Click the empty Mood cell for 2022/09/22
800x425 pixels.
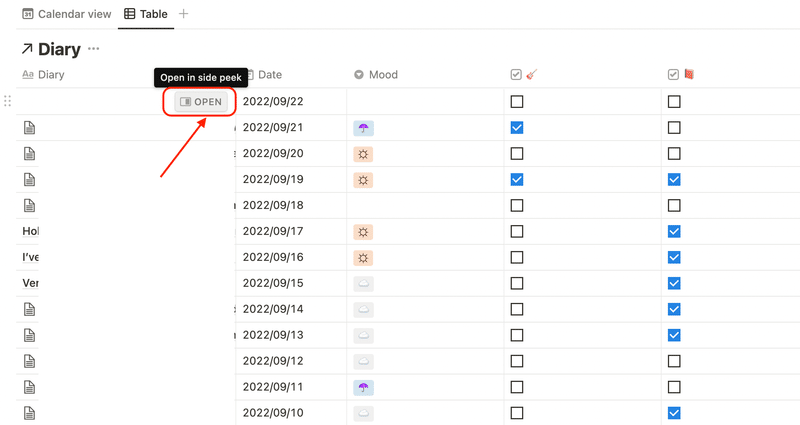[425, 102]
